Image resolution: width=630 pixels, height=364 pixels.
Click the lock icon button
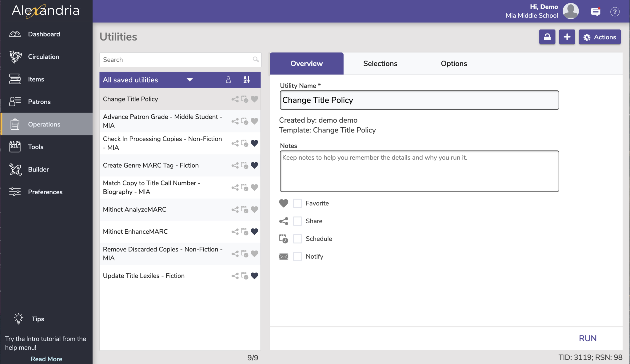547,37
